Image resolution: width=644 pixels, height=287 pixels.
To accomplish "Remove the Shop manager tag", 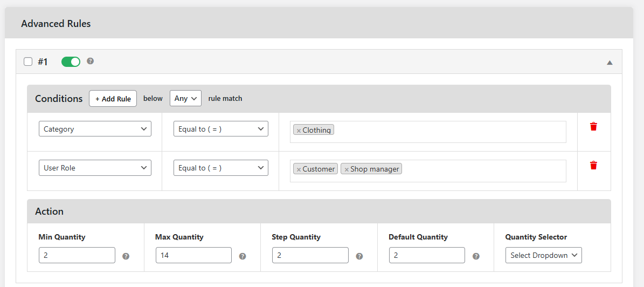I will 346,169.
